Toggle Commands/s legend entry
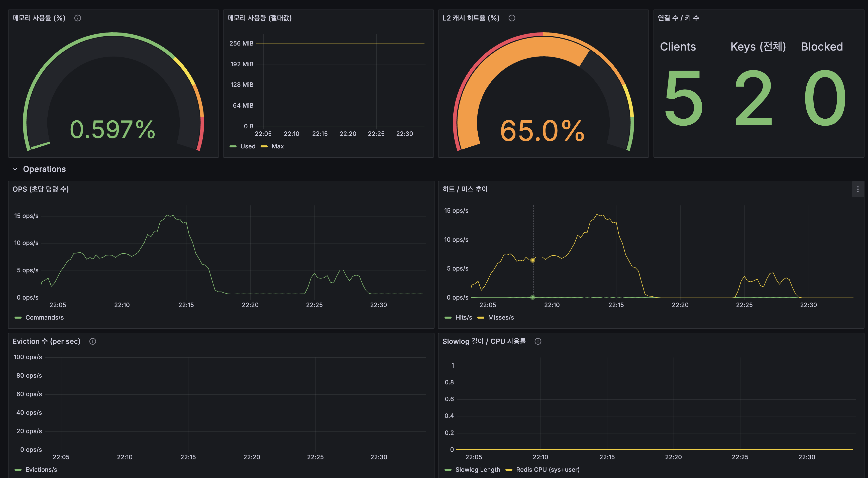This screenshot has width=868, height=478. (45, 317)
